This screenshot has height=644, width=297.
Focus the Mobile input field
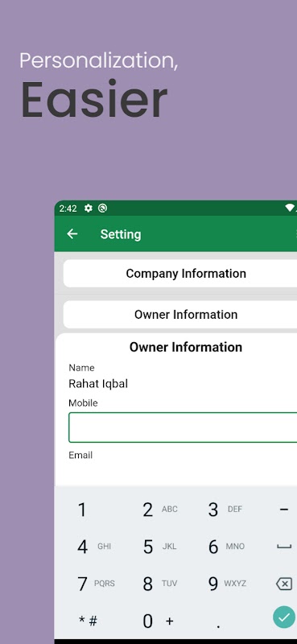tap(183, 427)
